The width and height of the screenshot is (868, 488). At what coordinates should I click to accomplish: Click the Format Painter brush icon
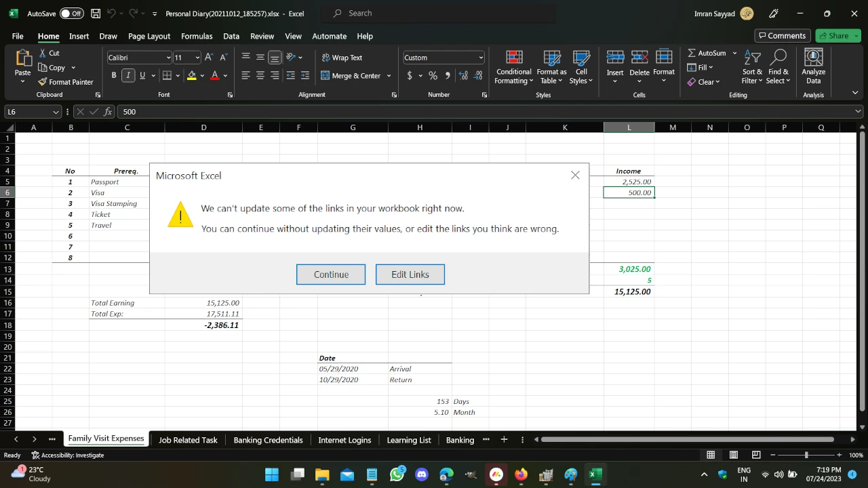click(x=43, y=82)
